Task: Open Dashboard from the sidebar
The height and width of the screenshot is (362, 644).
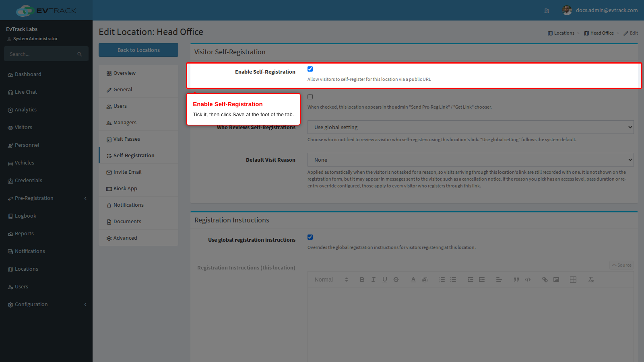Action: click(x=46, y=74)
